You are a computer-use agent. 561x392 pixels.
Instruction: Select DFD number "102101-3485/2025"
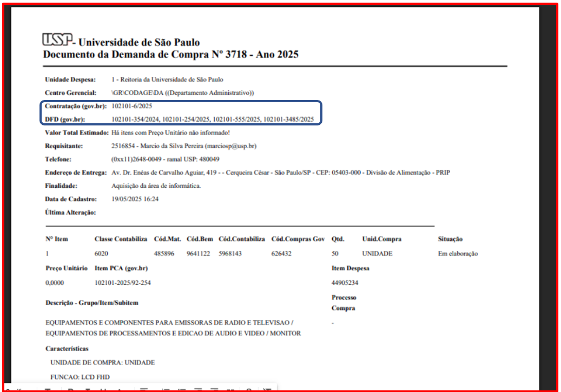288,119
